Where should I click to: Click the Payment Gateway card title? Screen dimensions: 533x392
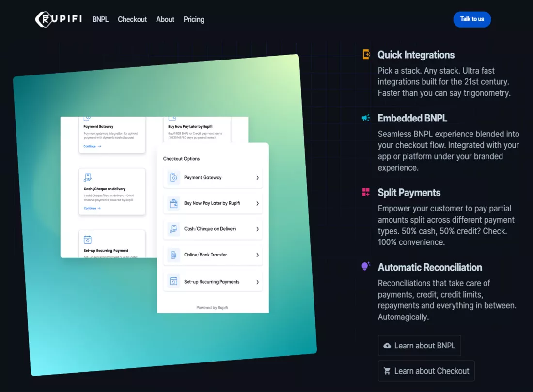98,127
